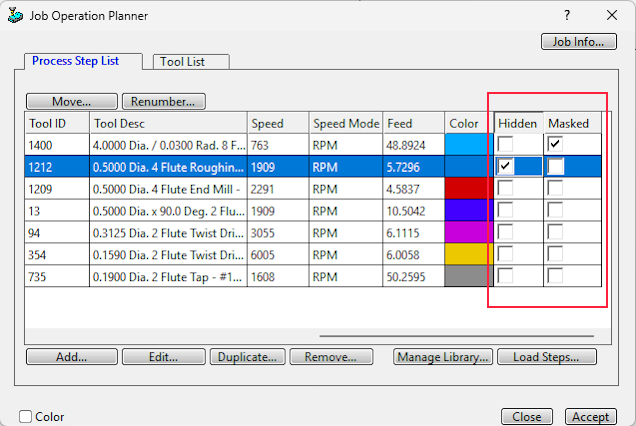Click blue color swatch for tool 1212
Image resolution: width=636 pixels, height=426 pixels.
(x=469, y=166)
